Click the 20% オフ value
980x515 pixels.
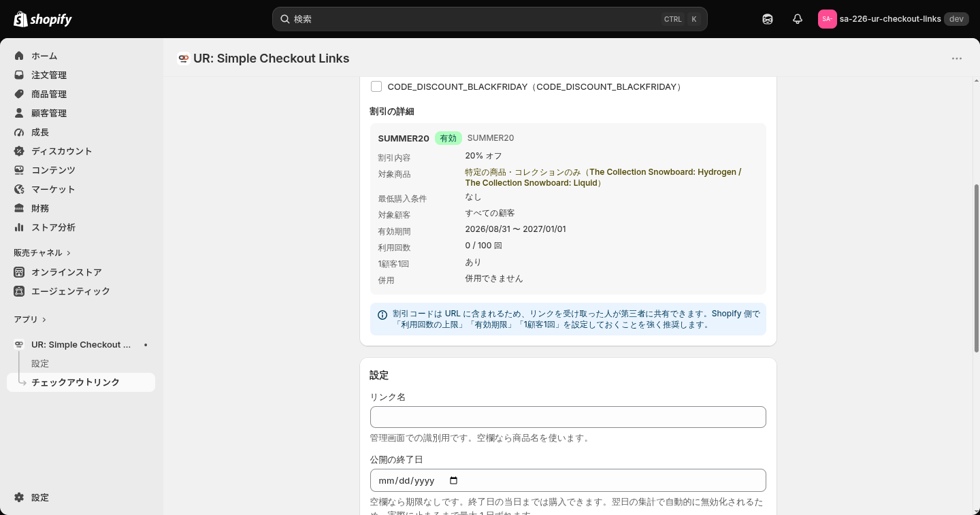pos(484,156)
